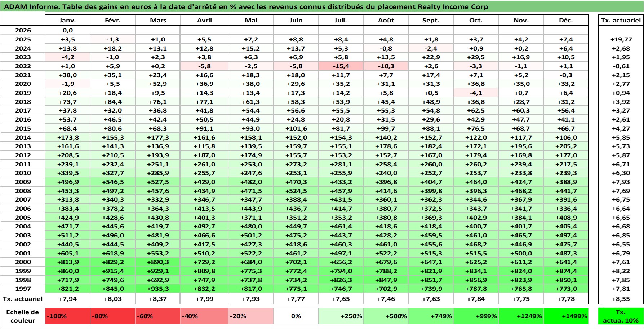Click the 'Echelle de couleur' label
Image resolution: width=644 pixels, height=329 pixels.
pyautogui.click(x=23, y=316)
